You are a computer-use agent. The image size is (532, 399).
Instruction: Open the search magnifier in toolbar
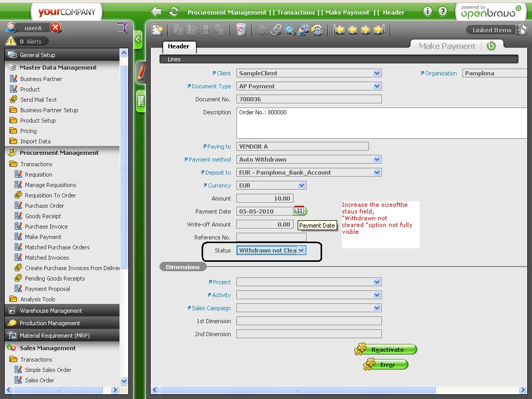(290, 30)
